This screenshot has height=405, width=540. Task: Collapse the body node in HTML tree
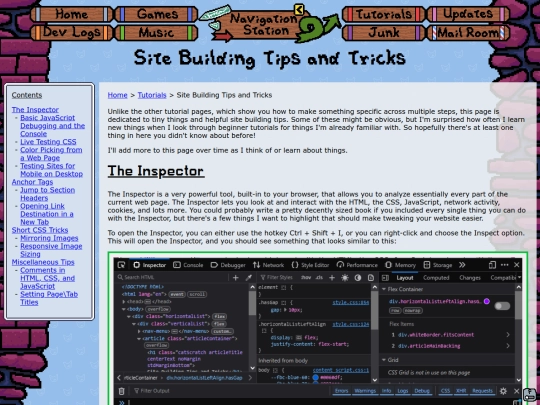tap(124, 309)
